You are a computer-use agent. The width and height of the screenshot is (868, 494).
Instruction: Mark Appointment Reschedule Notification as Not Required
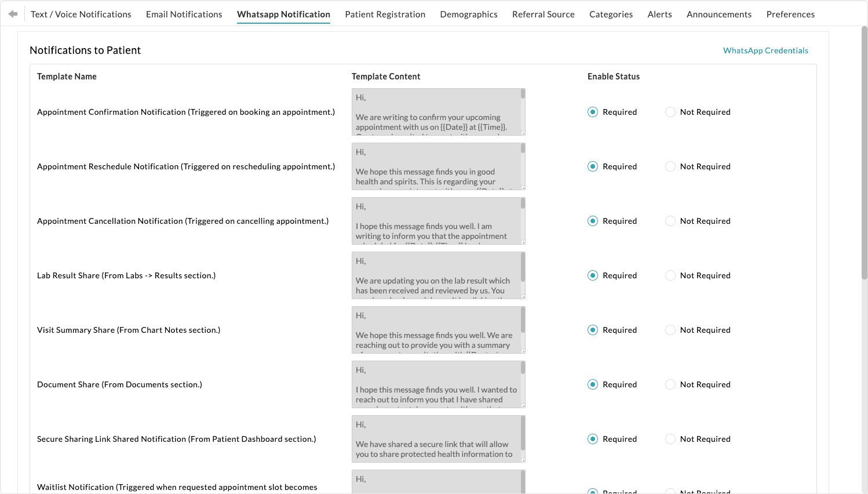click(x=670, y=166)
